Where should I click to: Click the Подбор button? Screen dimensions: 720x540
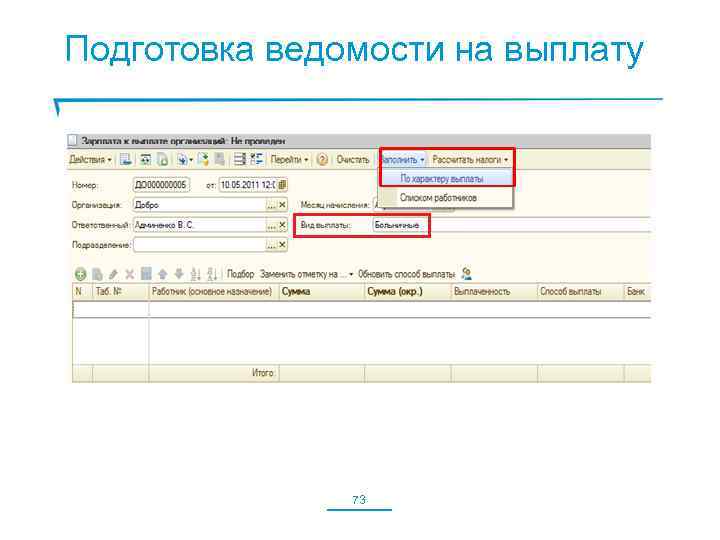click(241, 274)
